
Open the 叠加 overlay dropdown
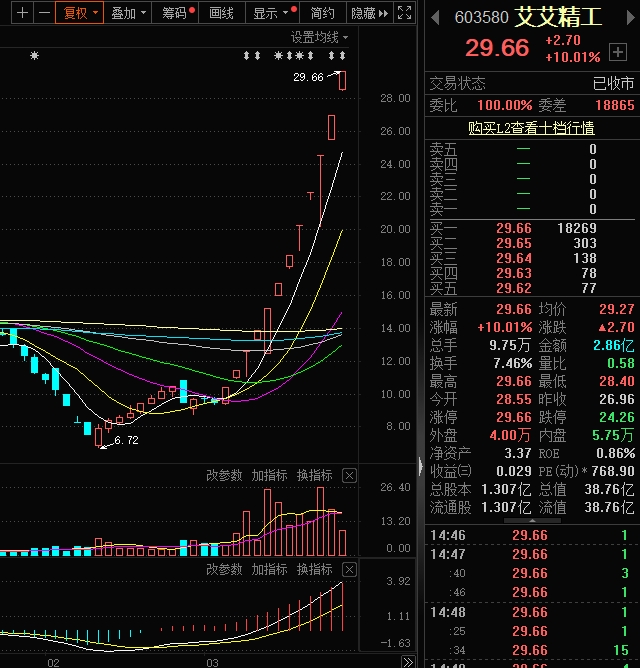[129, 13]
